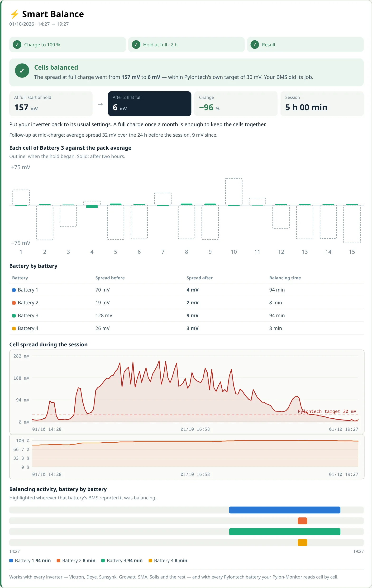Viewport: 372px width, 588px height.
Task: Select the Result step label
Action: coord(269,45)
